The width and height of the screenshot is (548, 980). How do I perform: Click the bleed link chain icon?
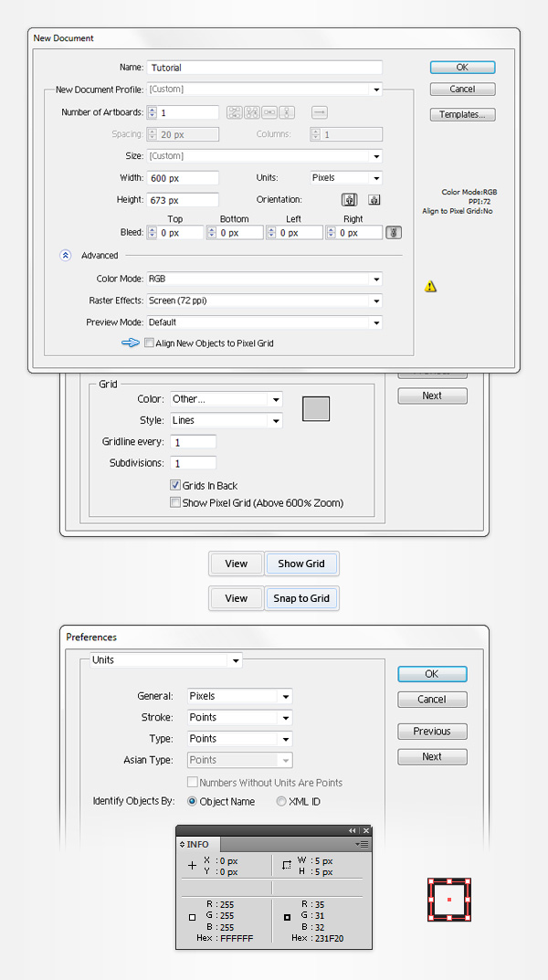394,233
